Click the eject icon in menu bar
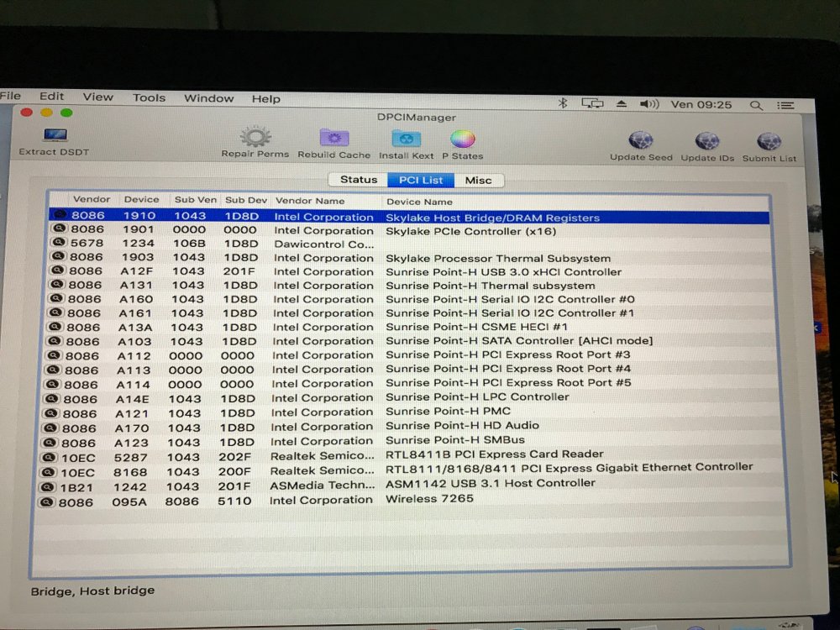This screenshot has width=840, height=630. 622,103
